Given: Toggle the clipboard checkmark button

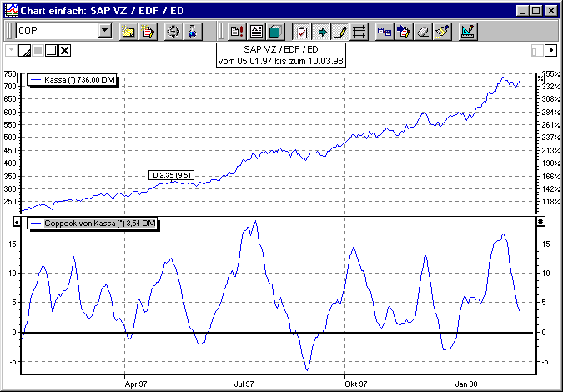Looking at the screenshot, I should coord(301,32).
